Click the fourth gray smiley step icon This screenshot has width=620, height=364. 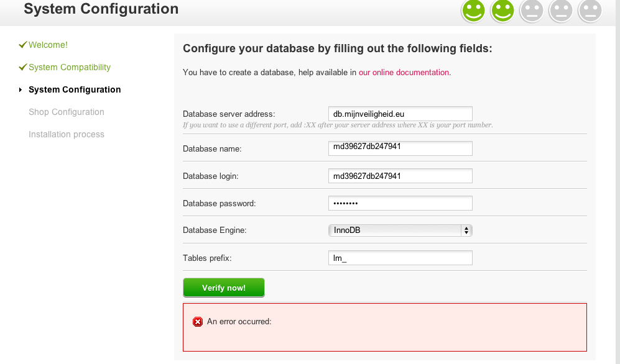pos(561,11)
